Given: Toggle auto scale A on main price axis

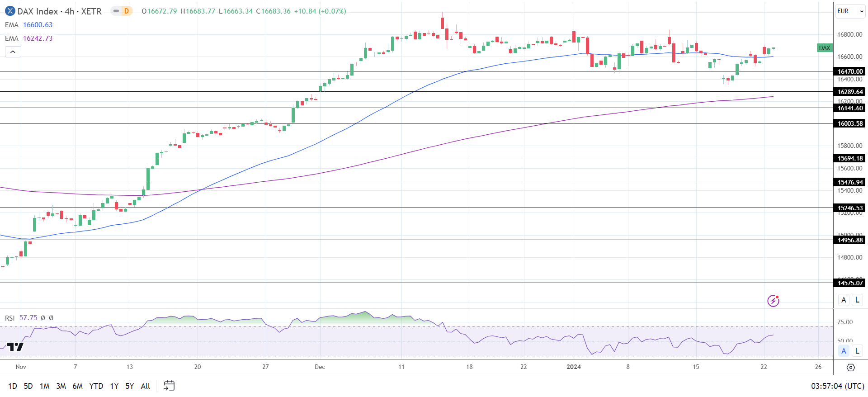Looking at the screenshot, I should click(844, 300).
